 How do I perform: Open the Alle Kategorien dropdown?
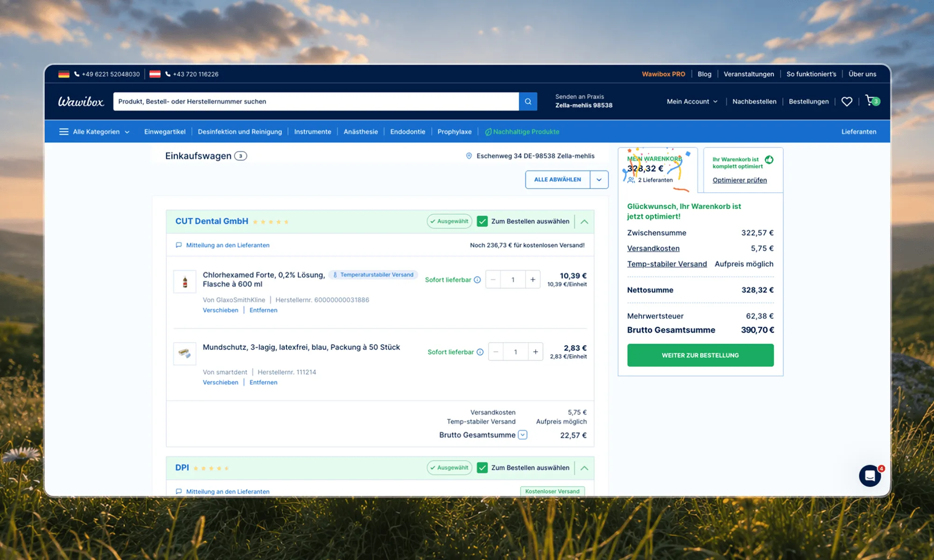[101, 132]
